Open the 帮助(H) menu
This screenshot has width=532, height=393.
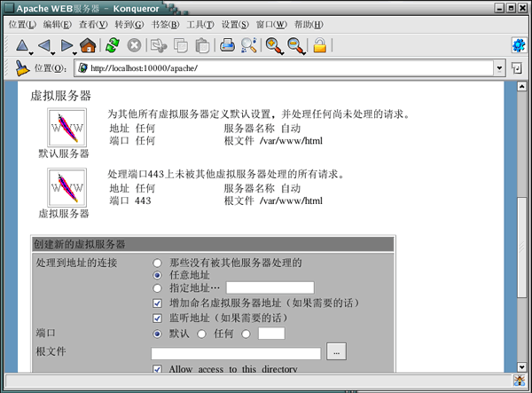[309, 25]
